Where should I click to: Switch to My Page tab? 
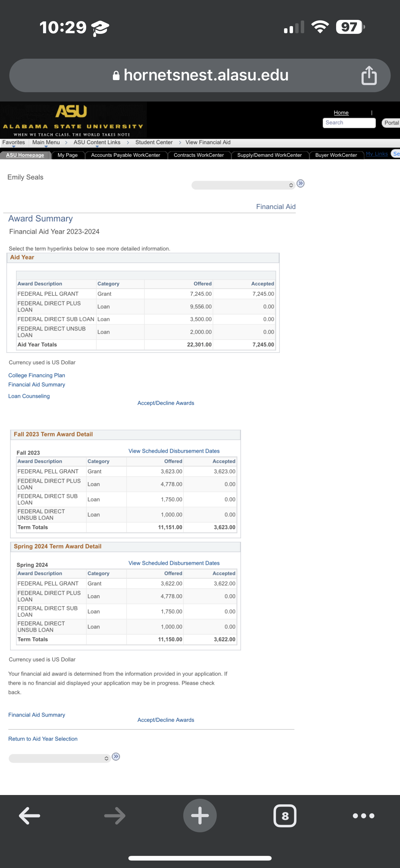(68, 155)
